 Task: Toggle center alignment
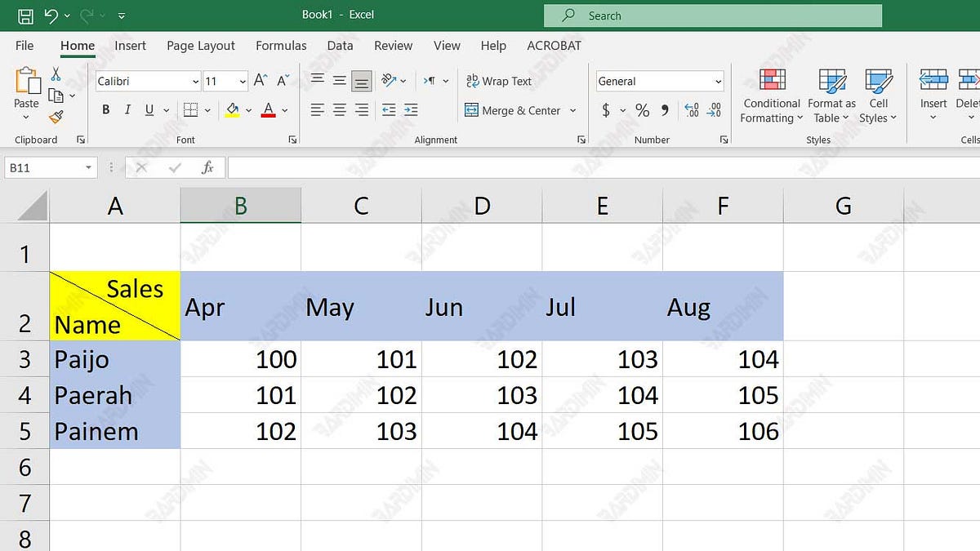pos(339,109)
